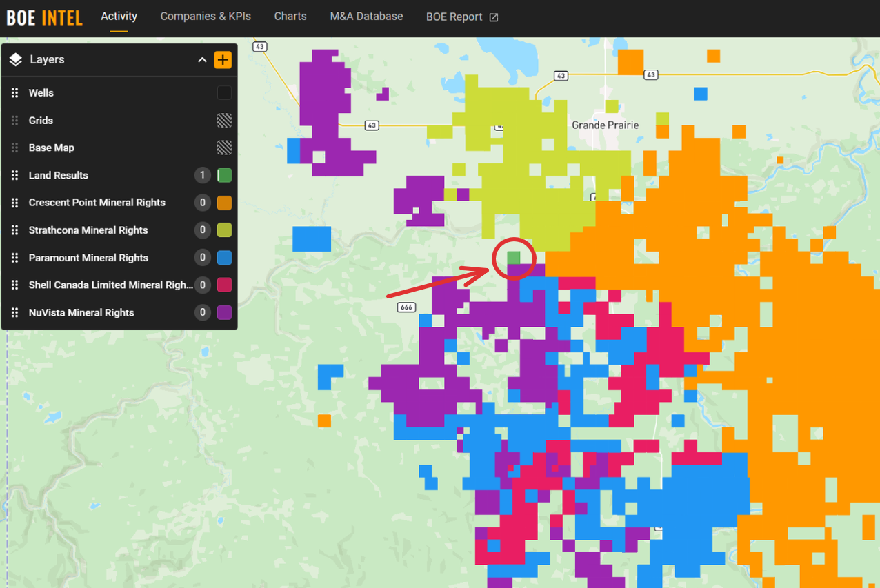This screenshot has height=588, width=880.
Task: Select Paramount Mineral Rights layer name
Action: [x=88, y=258]
